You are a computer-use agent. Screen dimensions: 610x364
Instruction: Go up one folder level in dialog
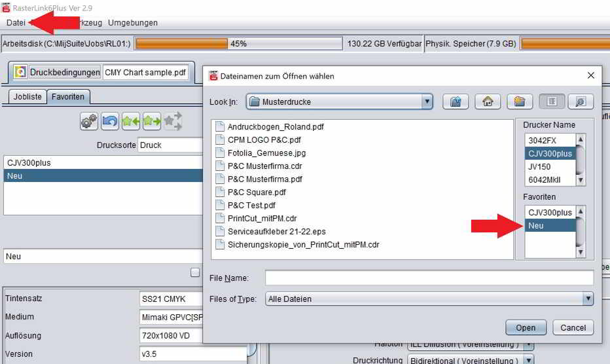point(456,101)
